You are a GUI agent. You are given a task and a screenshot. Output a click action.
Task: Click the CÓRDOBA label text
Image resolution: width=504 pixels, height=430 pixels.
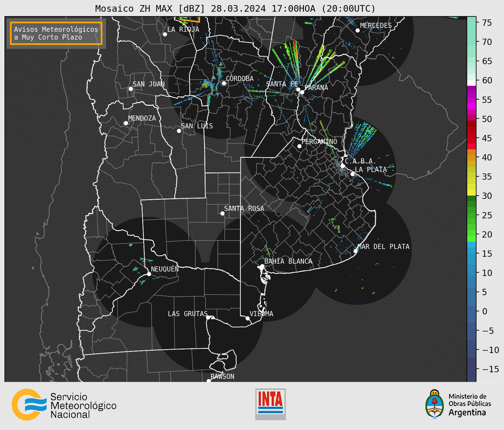click(x=240, y=79)
